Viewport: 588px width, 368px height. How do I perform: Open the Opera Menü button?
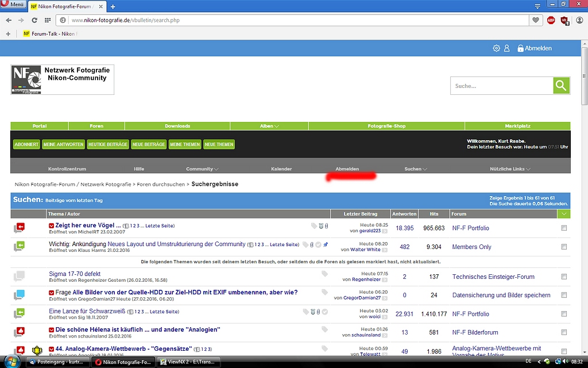tap(14, 4)
